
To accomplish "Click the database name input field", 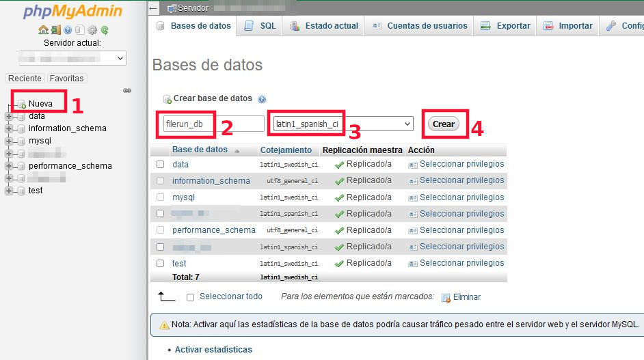I will [x=213, y=124].
